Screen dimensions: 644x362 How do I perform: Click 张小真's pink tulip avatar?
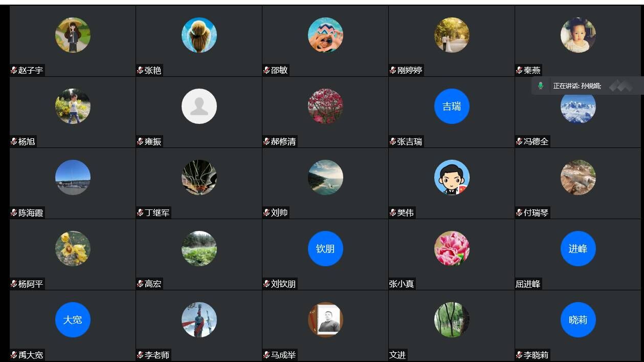[x=452, y=249]
